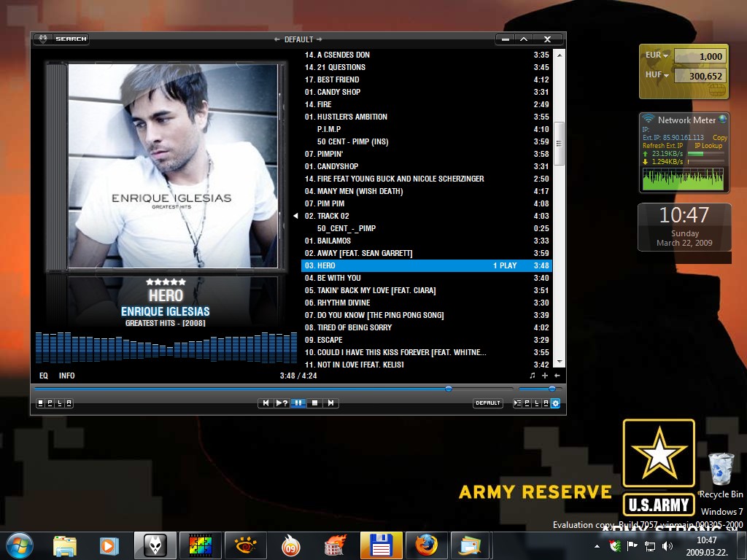Open the EUR currency dropdown in converter gadget
The width and height of the screenshot is (747, 560).
click(657, 55)
